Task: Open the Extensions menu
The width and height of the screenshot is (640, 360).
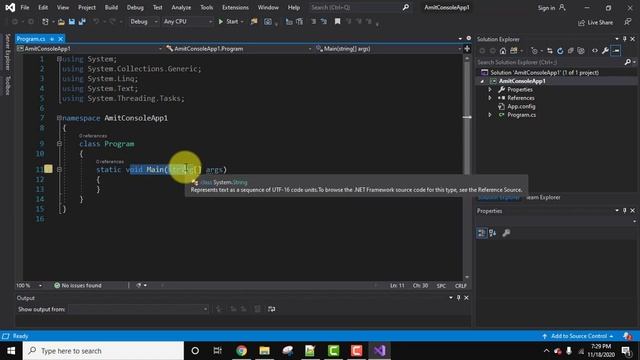Action: (235, 7)
